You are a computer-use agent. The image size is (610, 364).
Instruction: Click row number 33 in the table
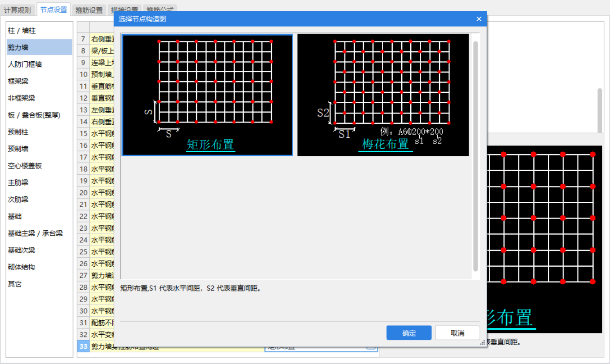[83, 346]
